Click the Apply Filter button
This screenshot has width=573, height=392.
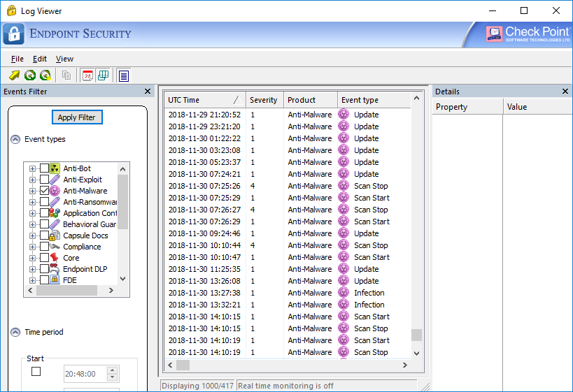[77, 117]
